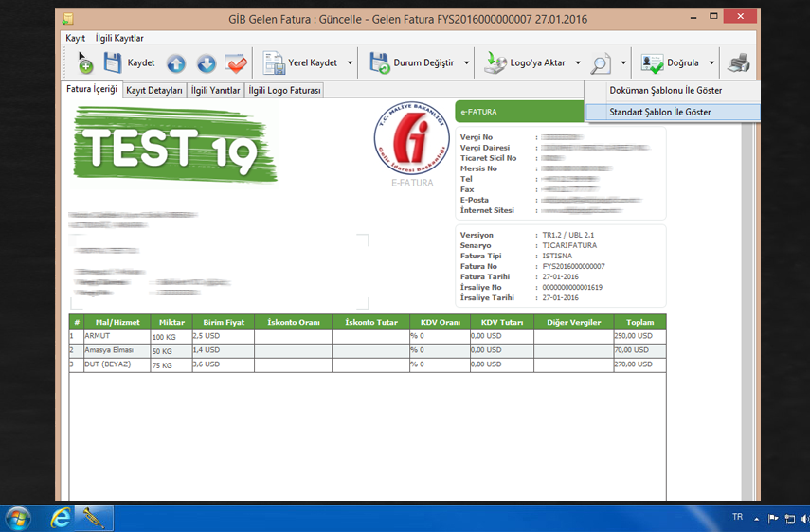Click the printer icon
Viewport: 810px width, 532px height.
click(739, 63)
